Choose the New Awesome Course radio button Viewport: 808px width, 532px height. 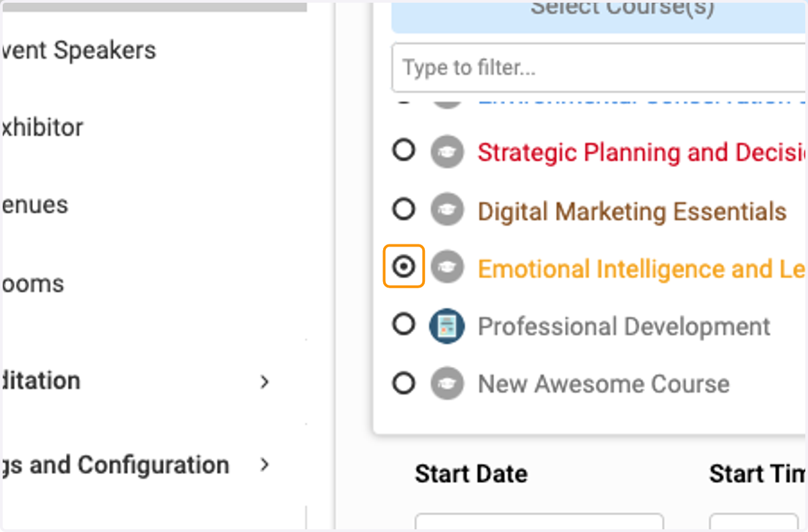(x=403, y=384)
